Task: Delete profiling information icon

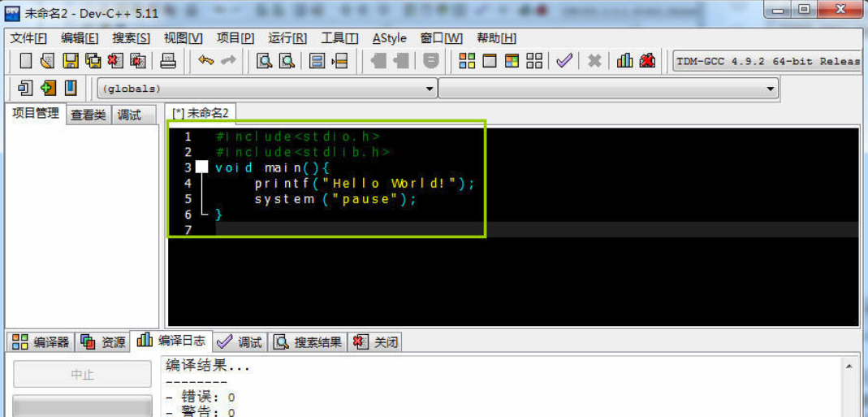Action: coord(647,60)
